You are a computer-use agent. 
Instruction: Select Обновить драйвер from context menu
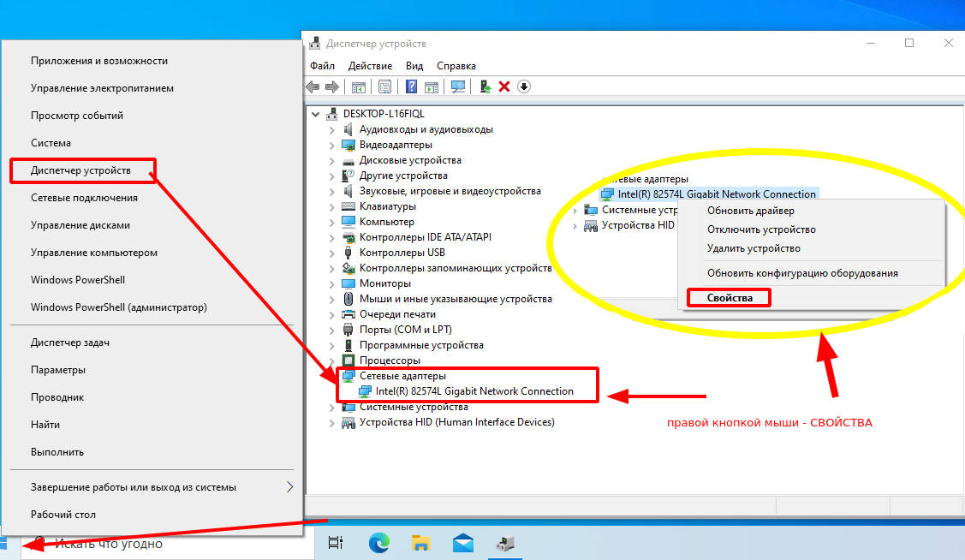[750, 211]
